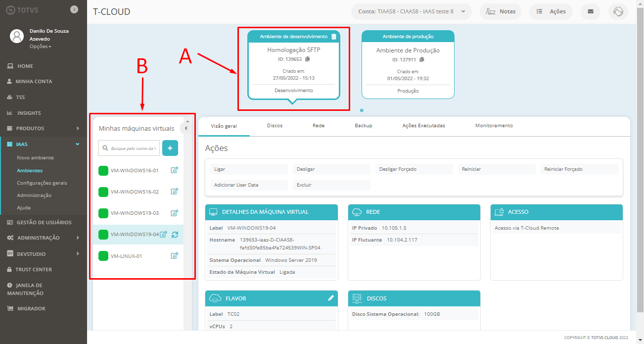Click the environment carousel dot indicator
This screenshot has height=344, width=644.
[x=362, y=110]
